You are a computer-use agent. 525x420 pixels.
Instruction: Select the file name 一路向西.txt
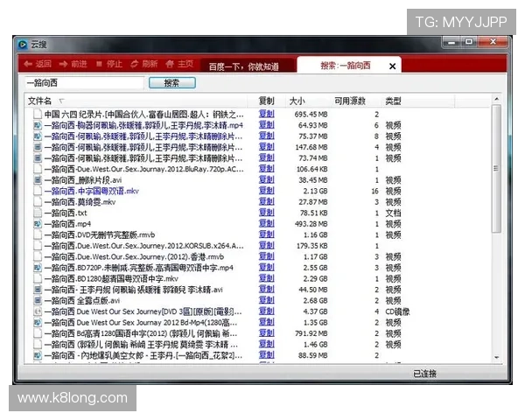pyautogui.click(x=66, y=213)
